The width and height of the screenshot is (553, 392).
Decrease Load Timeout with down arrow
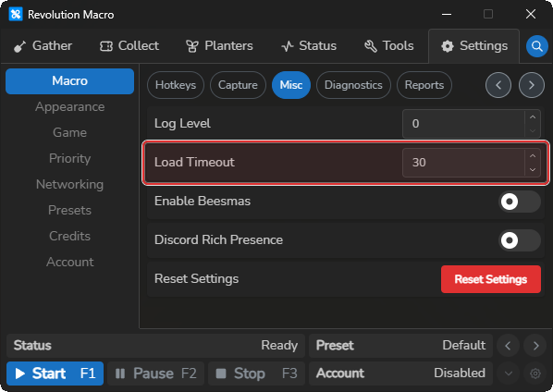coord(533,169)
